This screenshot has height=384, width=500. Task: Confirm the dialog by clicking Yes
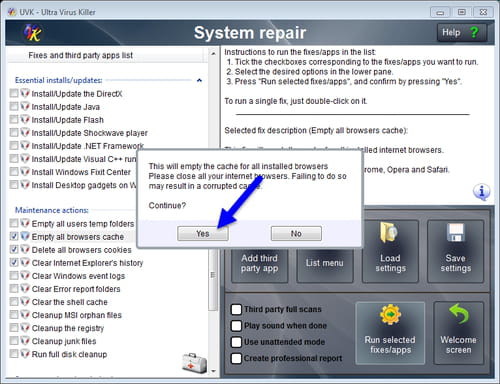203,233
